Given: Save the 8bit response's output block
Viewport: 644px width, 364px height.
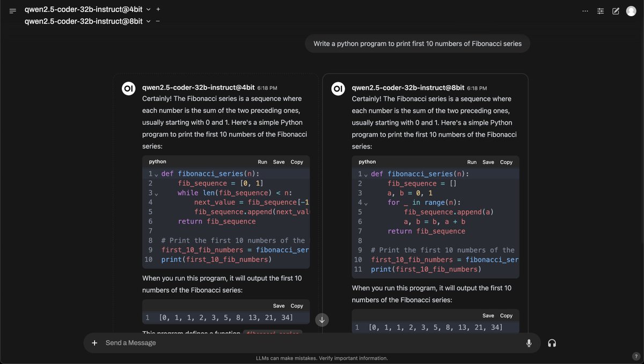Looking at the screenshot, I should pyautogui.click(x=488, y=316).
